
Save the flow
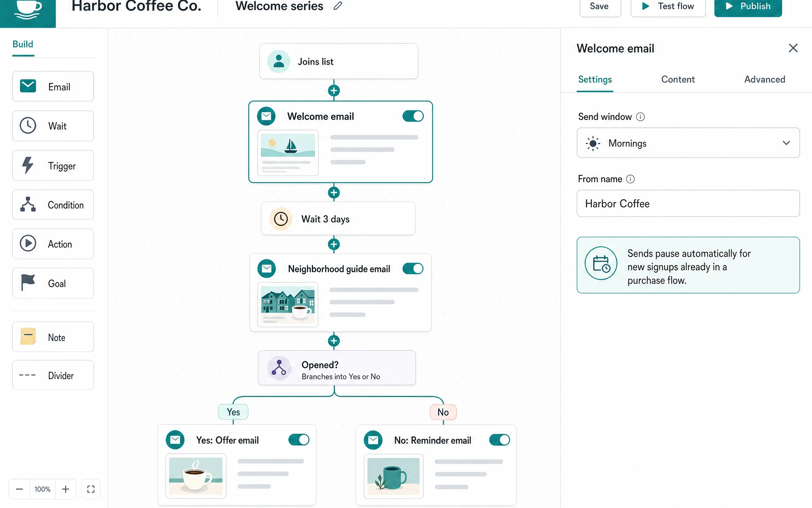coord(600,7)
